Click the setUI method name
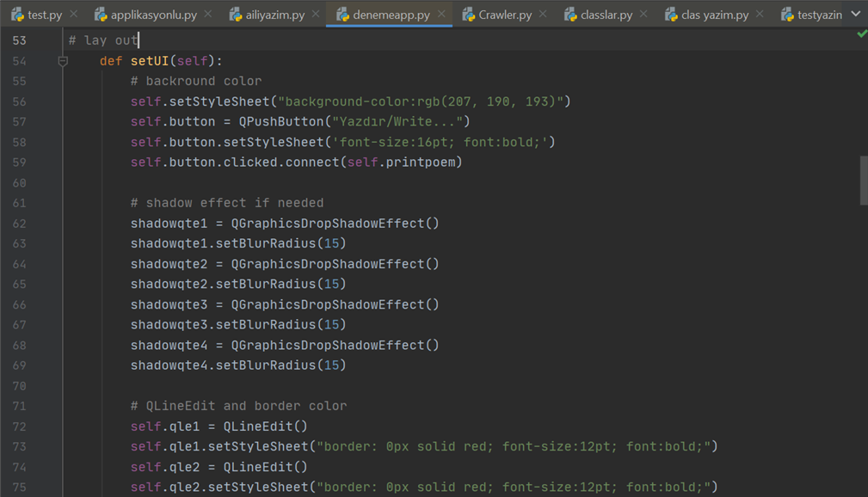The width and height of the screenshot is (868, 497). [150, 61]
